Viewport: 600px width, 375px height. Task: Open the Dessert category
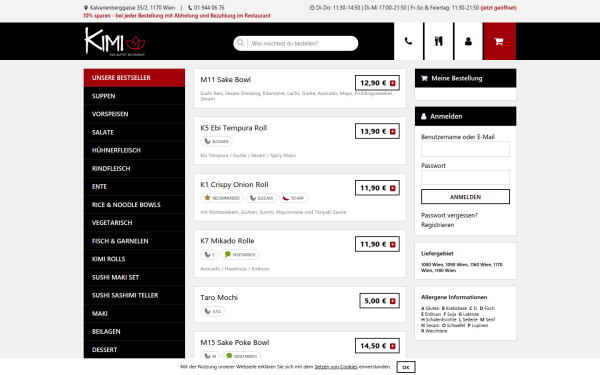pyautogui.click(x=134, y=350)
